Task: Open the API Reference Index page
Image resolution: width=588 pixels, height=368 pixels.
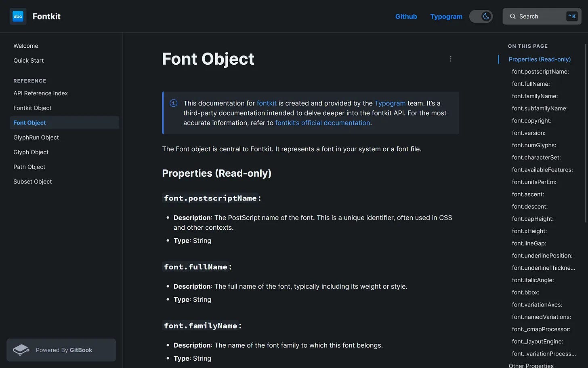Action: coord(40,93)
